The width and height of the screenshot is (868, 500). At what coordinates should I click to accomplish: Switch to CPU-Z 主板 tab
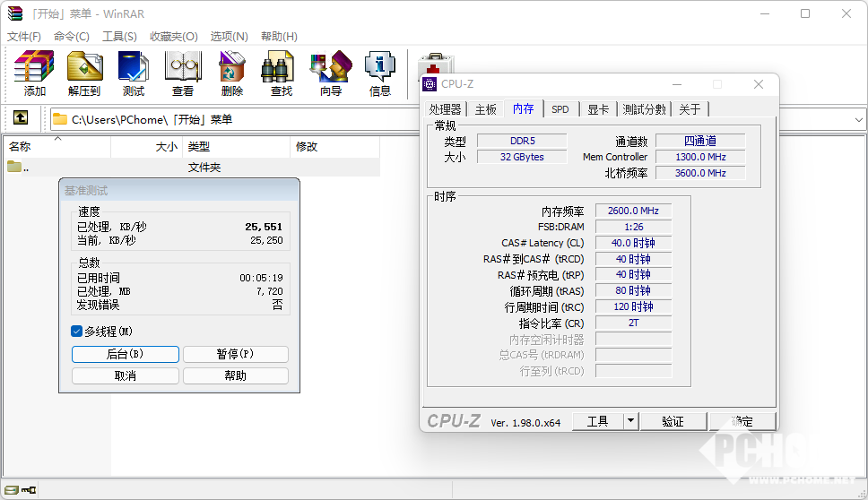tap(485, 109)
